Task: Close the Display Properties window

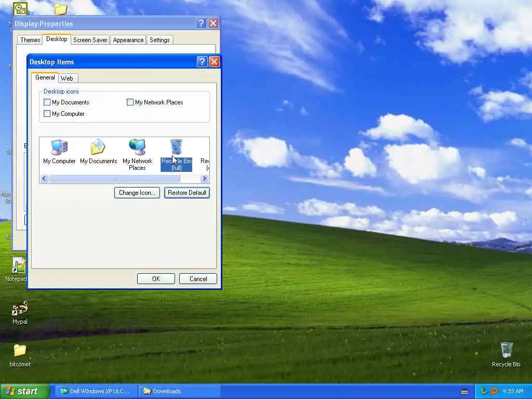Action: [213, 23]
